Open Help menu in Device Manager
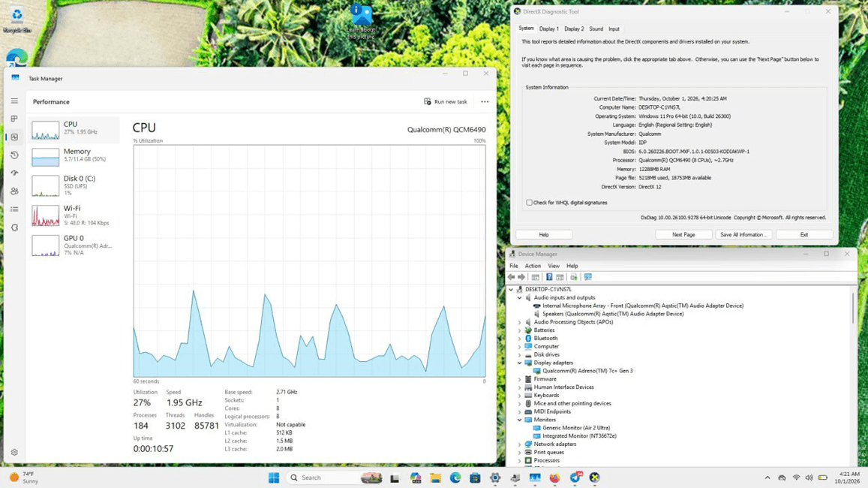Image resolution: width=868 pixels, height=488 pixels. pos(572,266)
